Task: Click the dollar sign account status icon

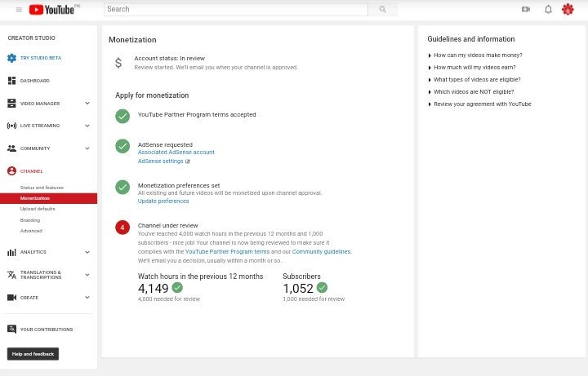Action: (118, 63)
